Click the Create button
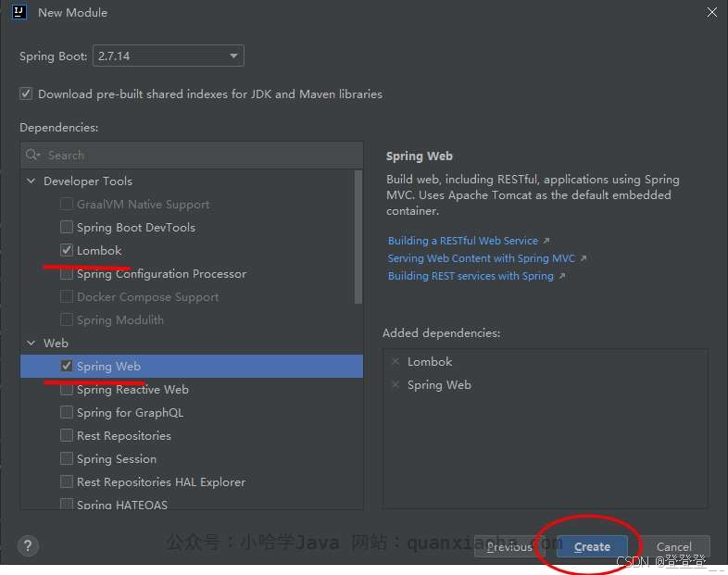The height and width of the screenshot is (575, 728). pyautogui.click(x=592, y=546)
